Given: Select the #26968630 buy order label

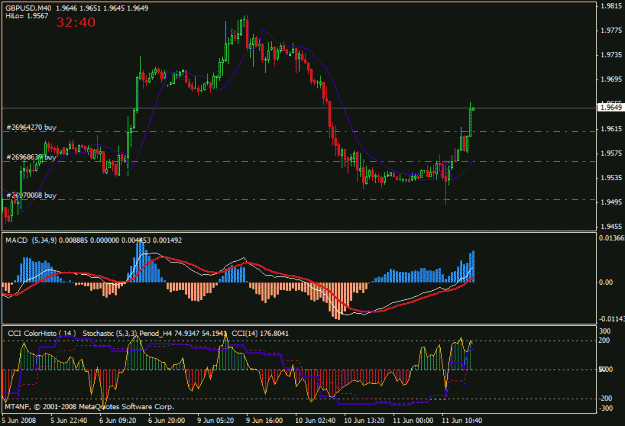Looking at the screenshot, I should click(31, 157).
